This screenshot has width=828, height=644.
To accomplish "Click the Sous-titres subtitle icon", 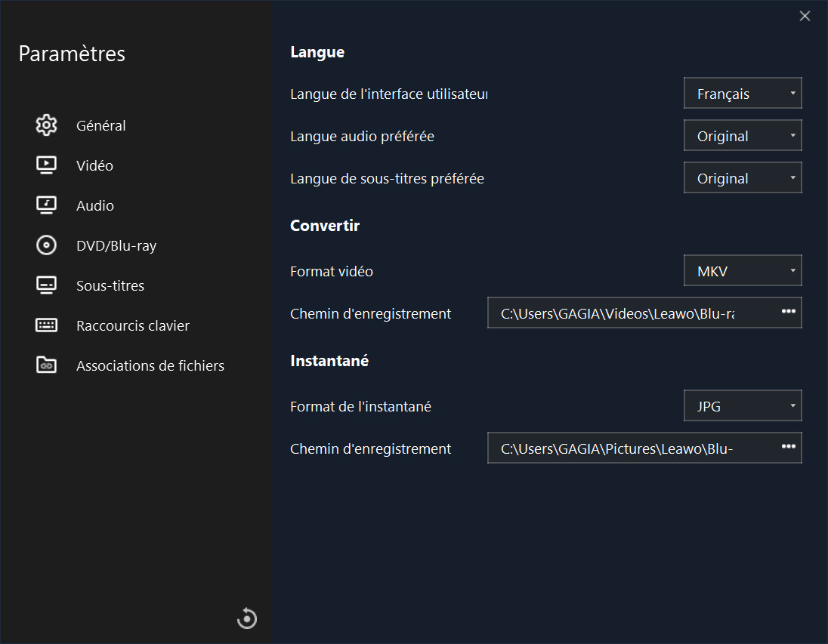I will pyautogui.click(x=47, y=285).
